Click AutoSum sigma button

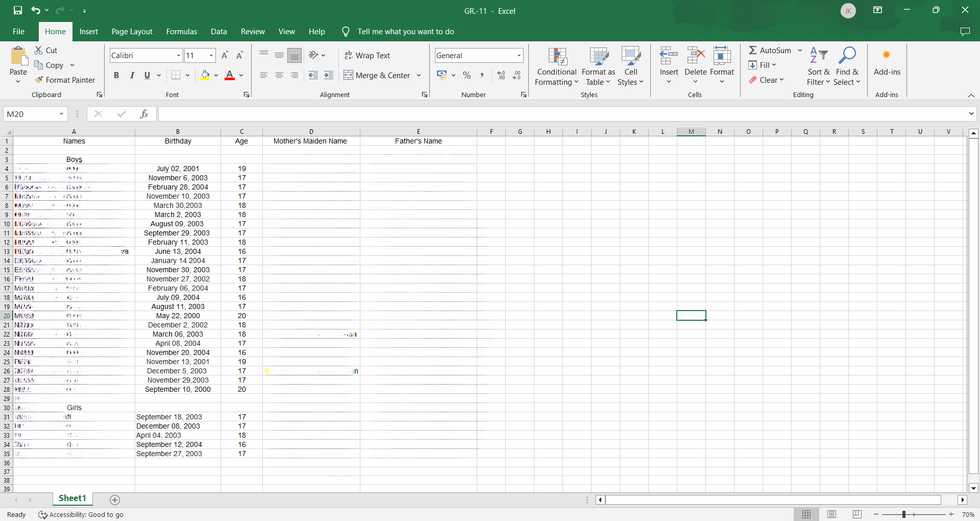click(x=770, y=50)
